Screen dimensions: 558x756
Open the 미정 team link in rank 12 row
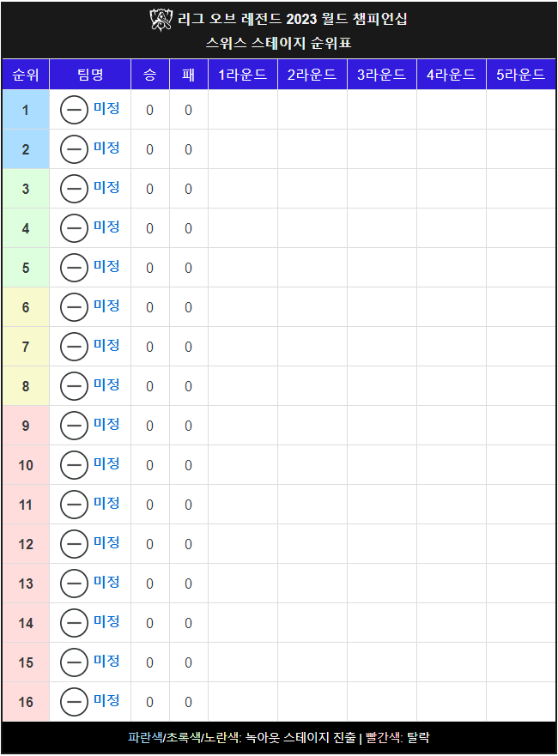pyautogui.click(x=106, y=542)
